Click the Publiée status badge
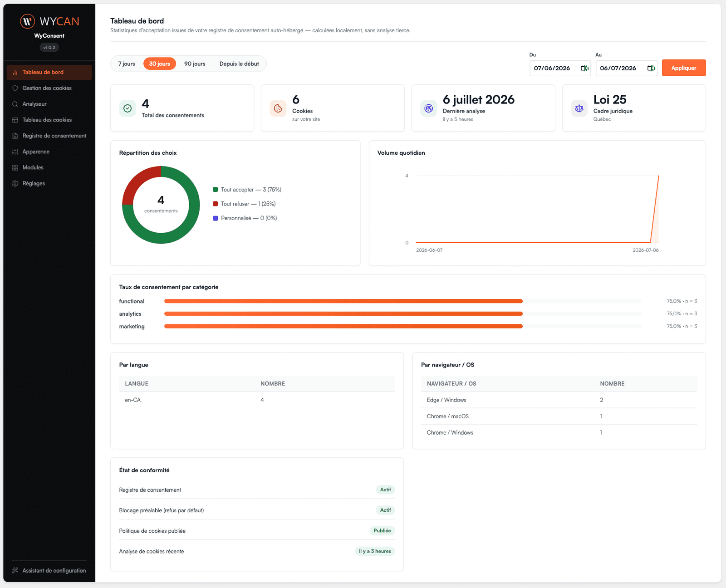Image resolution: width=726 pixels, height=588 pixels. click(382, 531)
